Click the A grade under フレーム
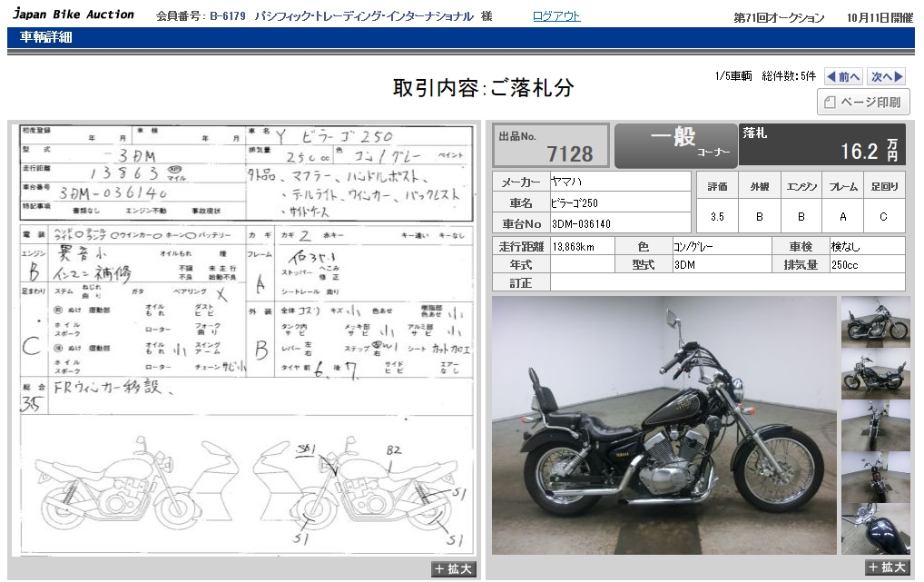The height and width of the screenshot is (582, 924). pos(843,216)
